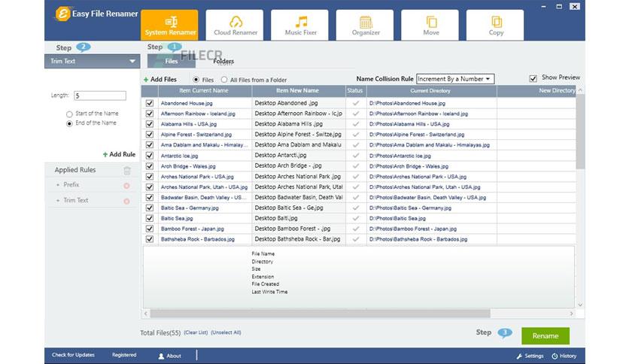Expand the Trim Text applied rule
Image resolution: width=629 pixels, height=364 pixels.
pos(58,201)
